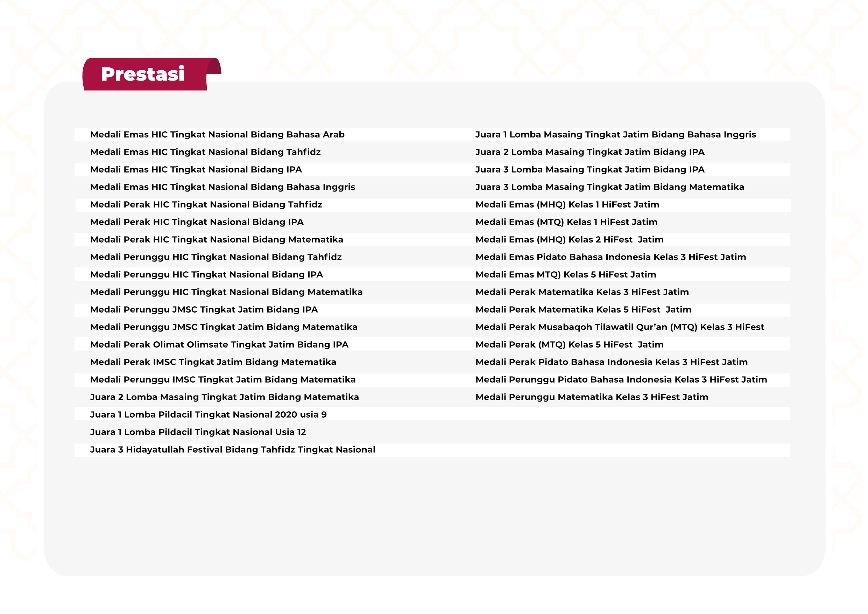The width and height of the screenshot is (868, 614).
Task: Select 'Juara 3 Hidayatullah Festival Bidang Tahfidz' row
Action: pos(233,450)
